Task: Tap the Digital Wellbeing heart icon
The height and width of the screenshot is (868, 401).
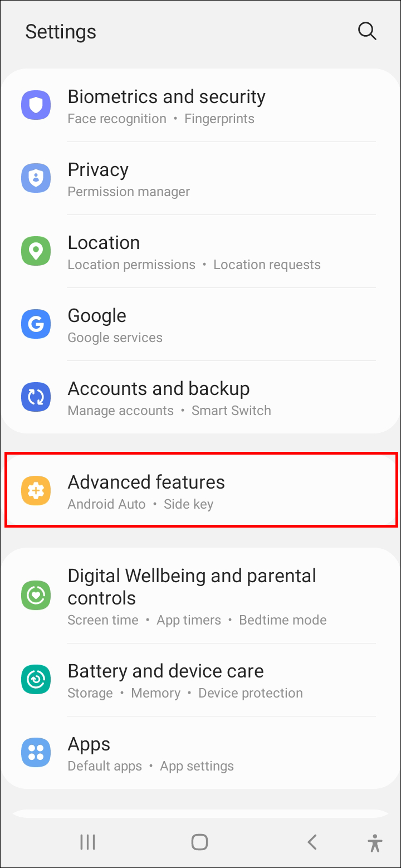Action: pyautogui.click(x=36, y=595)
